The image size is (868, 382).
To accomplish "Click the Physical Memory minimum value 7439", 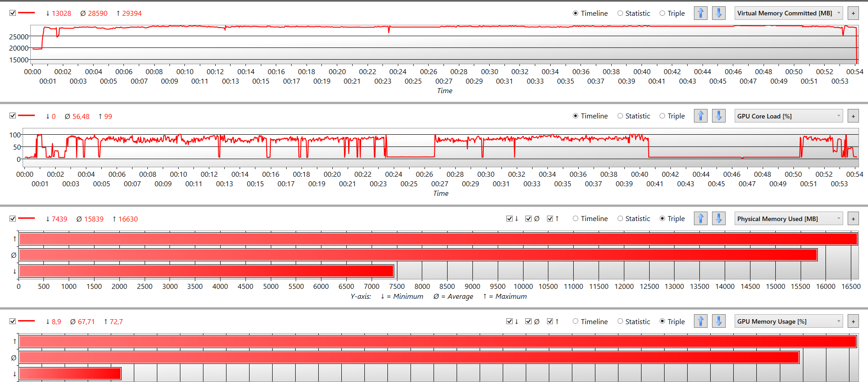I will pyautogui.click(x=59, y=219).
